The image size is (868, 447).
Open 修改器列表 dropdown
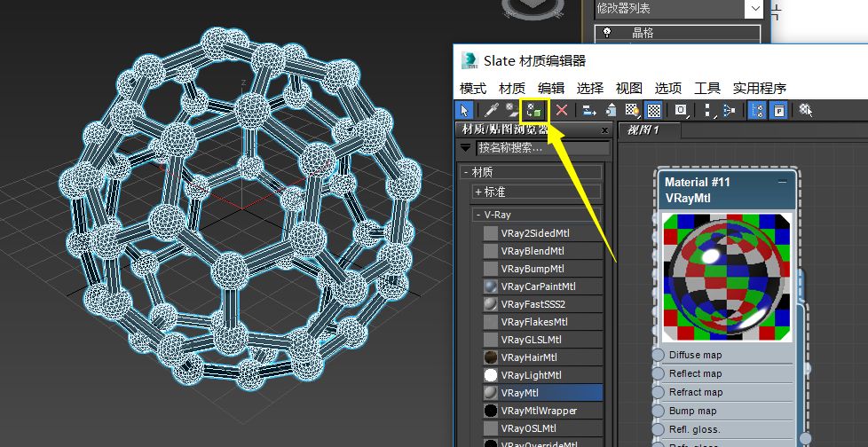pos(755,8)
